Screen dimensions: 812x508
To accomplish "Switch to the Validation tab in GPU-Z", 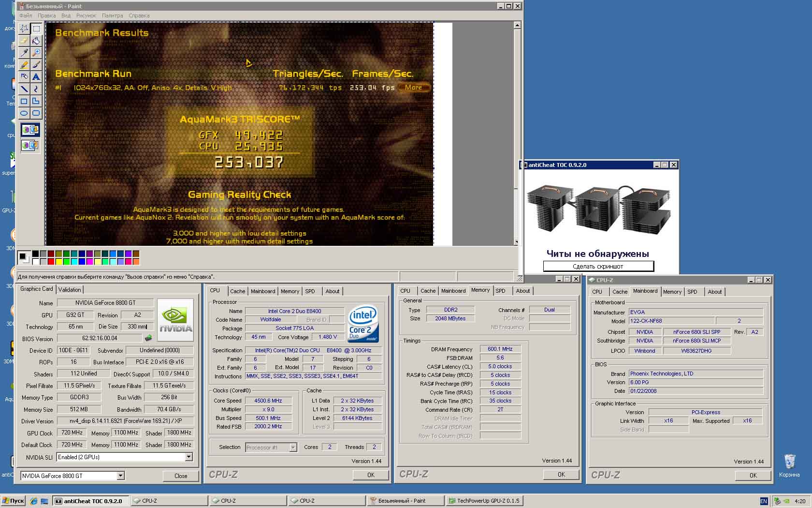I will point(70,289).
